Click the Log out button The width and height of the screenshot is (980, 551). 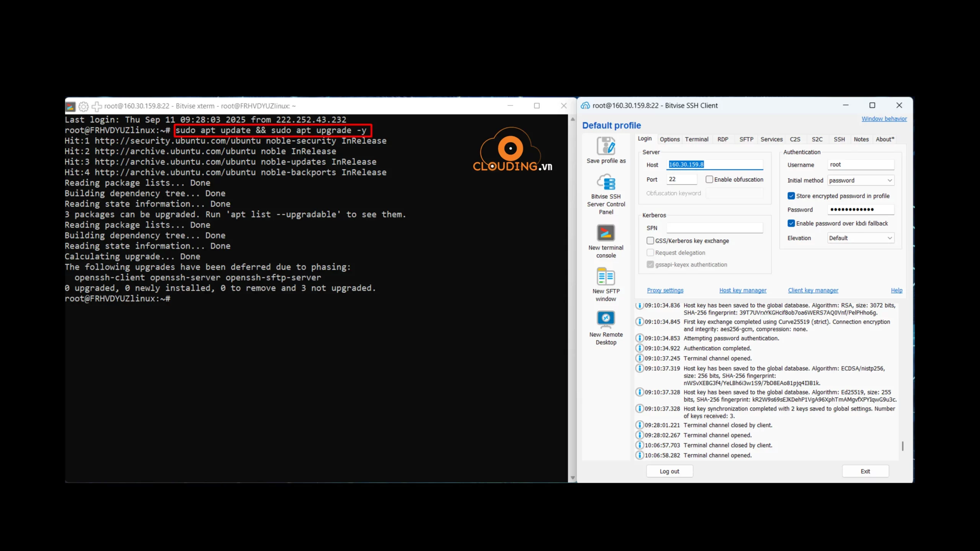670,471
